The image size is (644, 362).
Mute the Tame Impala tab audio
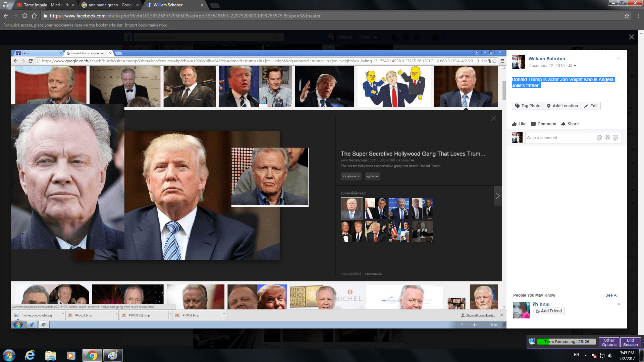point(67,5)
